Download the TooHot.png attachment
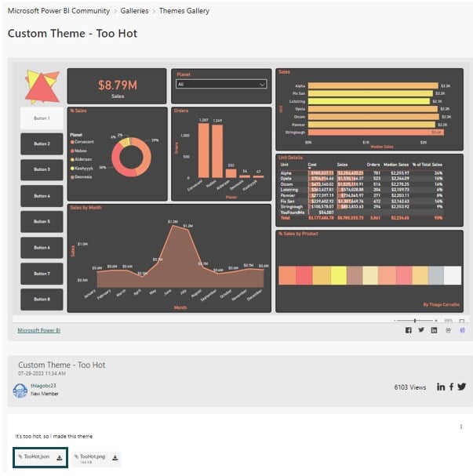473x476 pixels. tap(115, 458)
